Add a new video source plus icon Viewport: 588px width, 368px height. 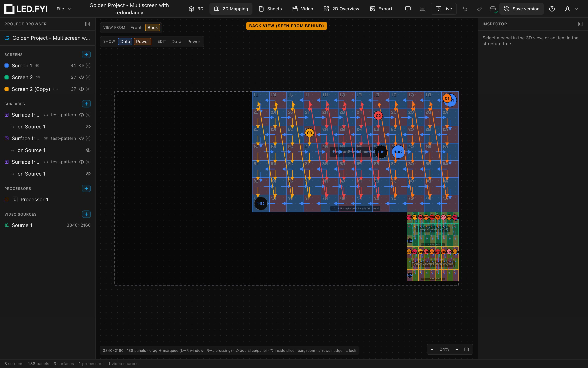tap(86, 214)
